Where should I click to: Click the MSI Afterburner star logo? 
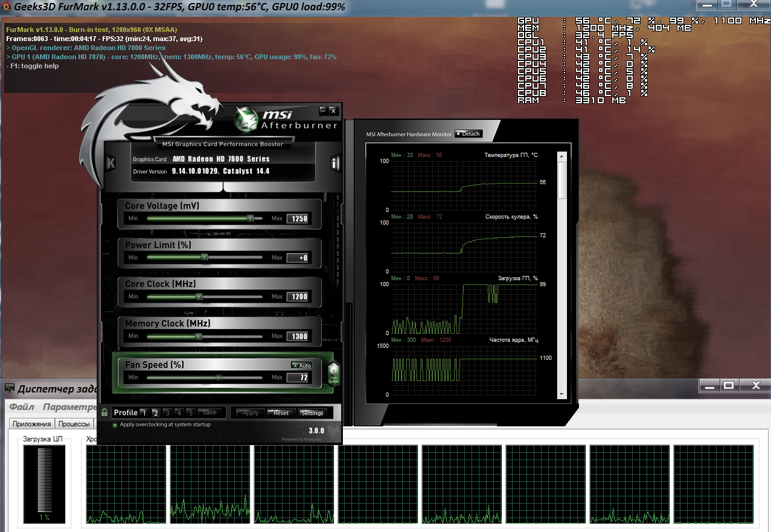point(246,119)
